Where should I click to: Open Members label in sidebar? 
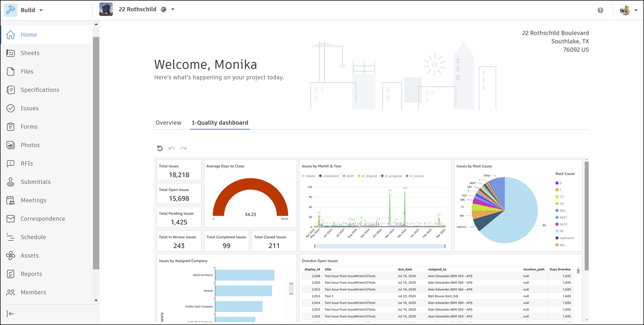(33, 292)
